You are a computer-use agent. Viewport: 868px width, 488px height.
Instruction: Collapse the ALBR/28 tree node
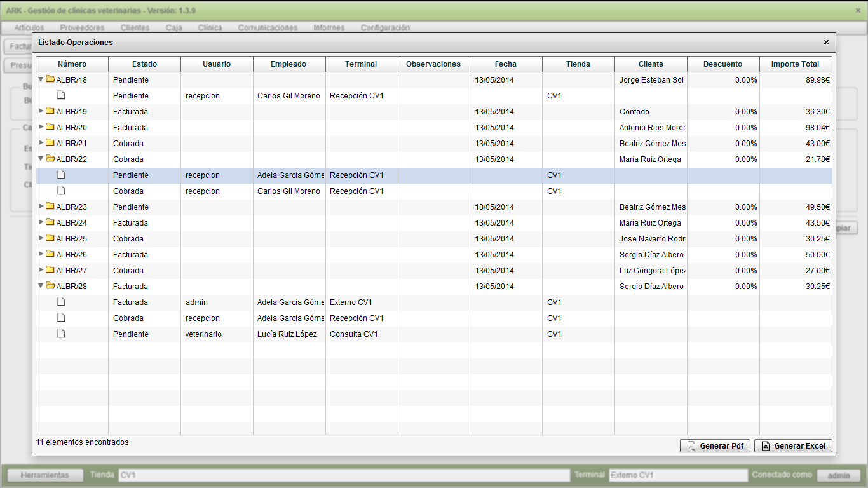(x=41, y=286)
